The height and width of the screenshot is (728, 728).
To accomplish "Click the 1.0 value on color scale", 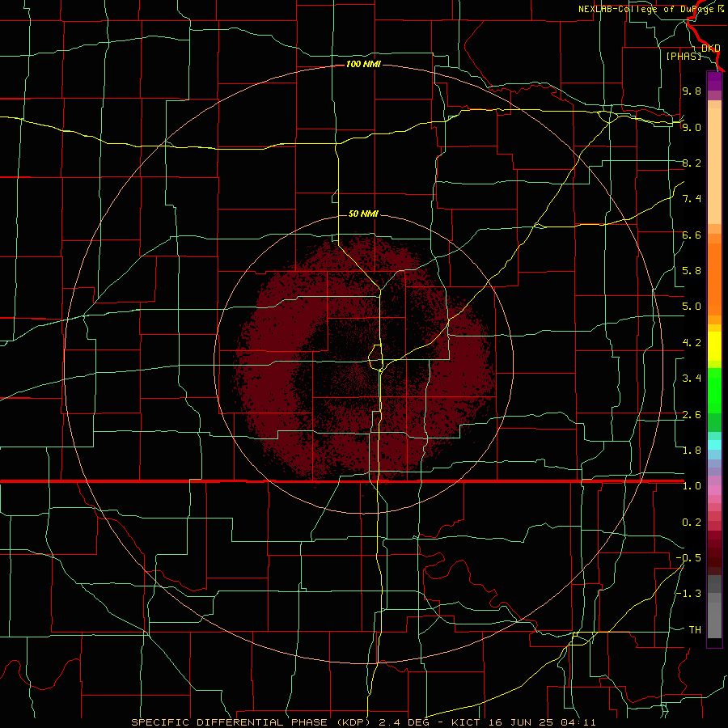I will tap(692, 486).
